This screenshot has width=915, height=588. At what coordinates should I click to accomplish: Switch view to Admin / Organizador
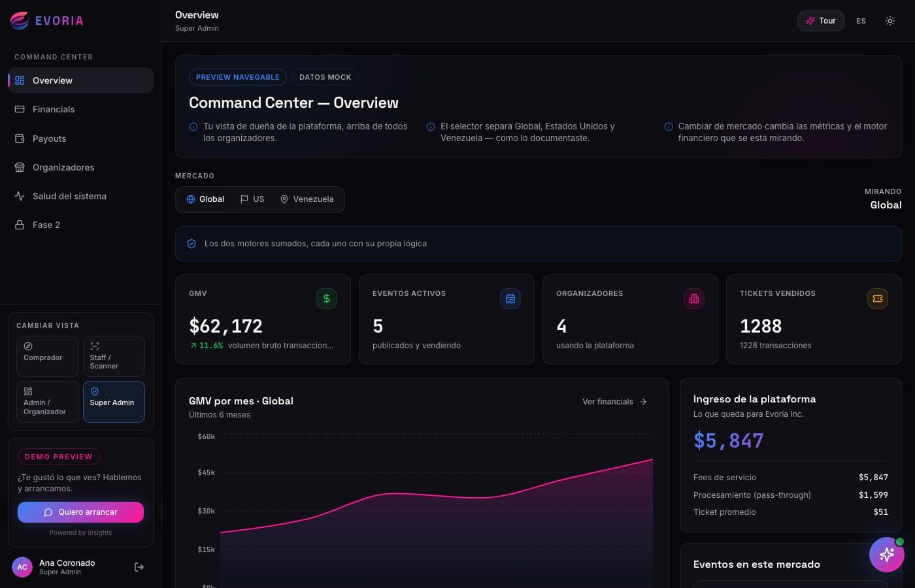[48, 402]
